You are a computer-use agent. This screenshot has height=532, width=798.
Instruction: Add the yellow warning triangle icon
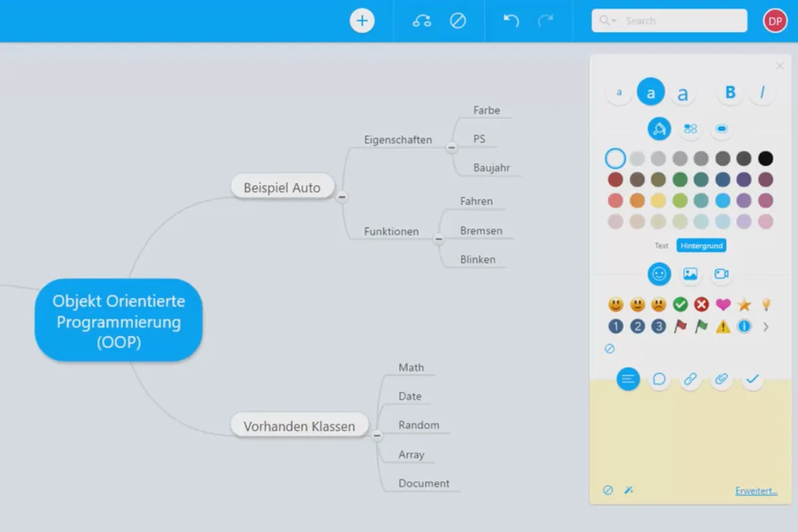(x=723, y=327)
